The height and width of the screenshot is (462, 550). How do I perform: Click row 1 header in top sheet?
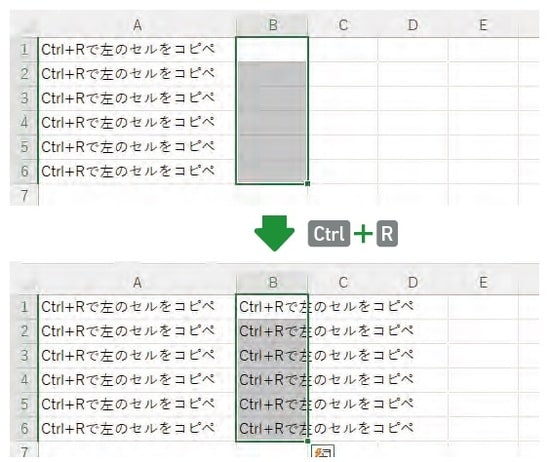pos(24,49)
